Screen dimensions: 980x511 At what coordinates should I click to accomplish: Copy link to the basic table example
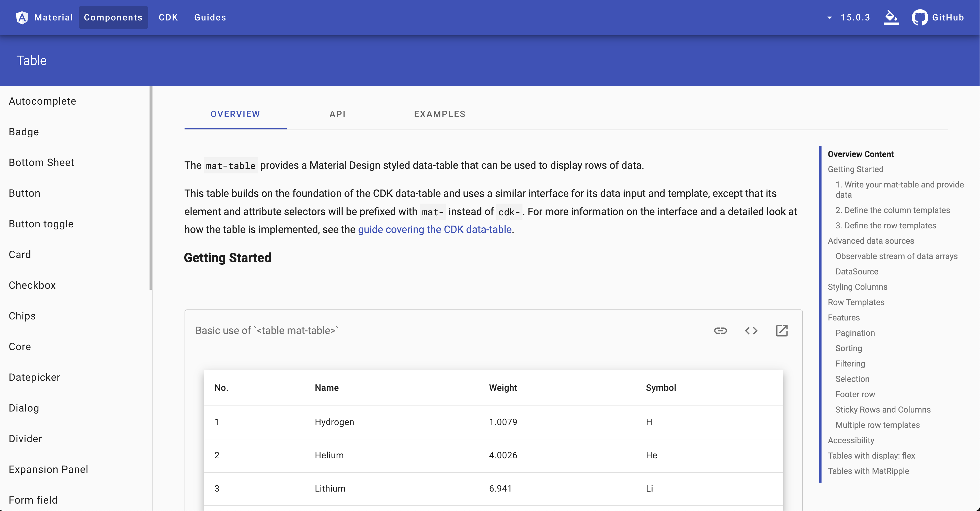click(720, 330)
